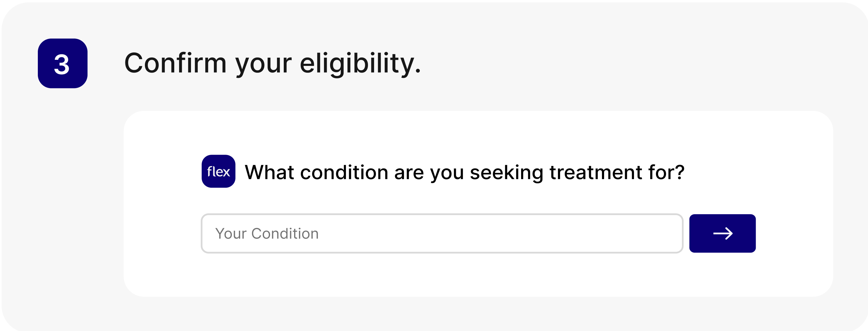Focus the Your Condition input field

pyautogui.click(x=441, y=233)
